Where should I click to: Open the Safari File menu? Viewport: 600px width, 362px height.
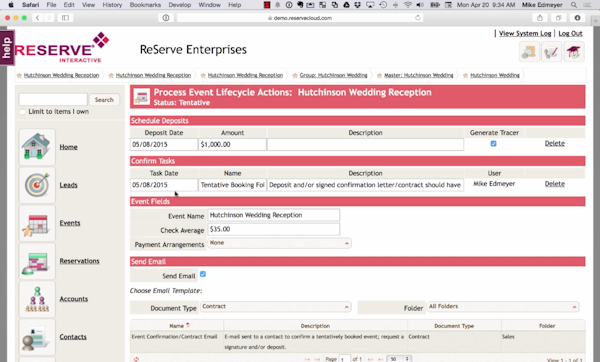point(51,5)
